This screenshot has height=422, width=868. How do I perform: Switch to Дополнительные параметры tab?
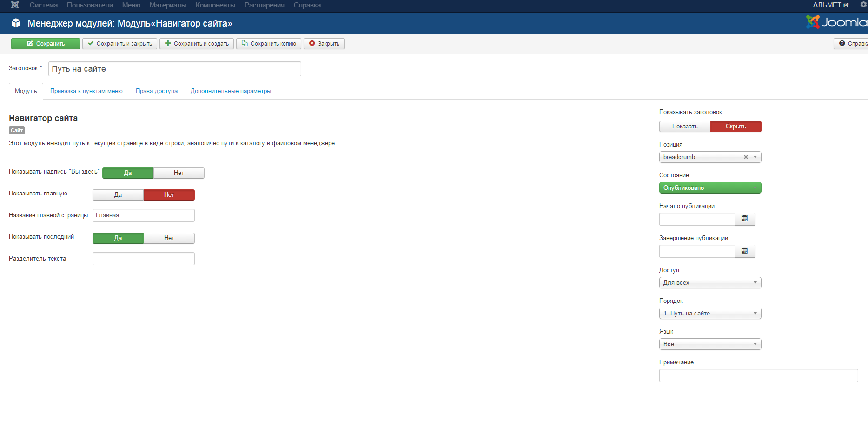231,91
